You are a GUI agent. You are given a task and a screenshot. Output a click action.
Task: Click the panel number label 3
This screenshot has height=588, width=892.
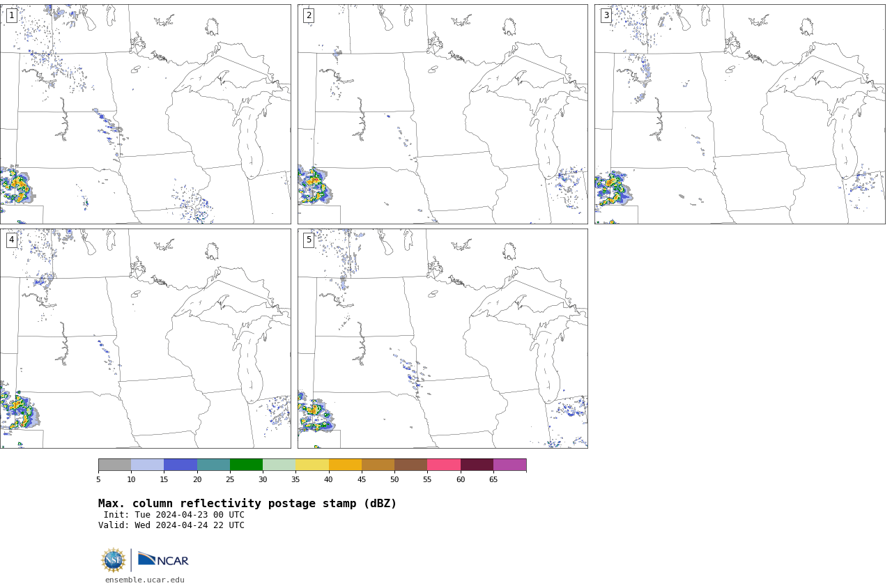(x=606, y=15)
